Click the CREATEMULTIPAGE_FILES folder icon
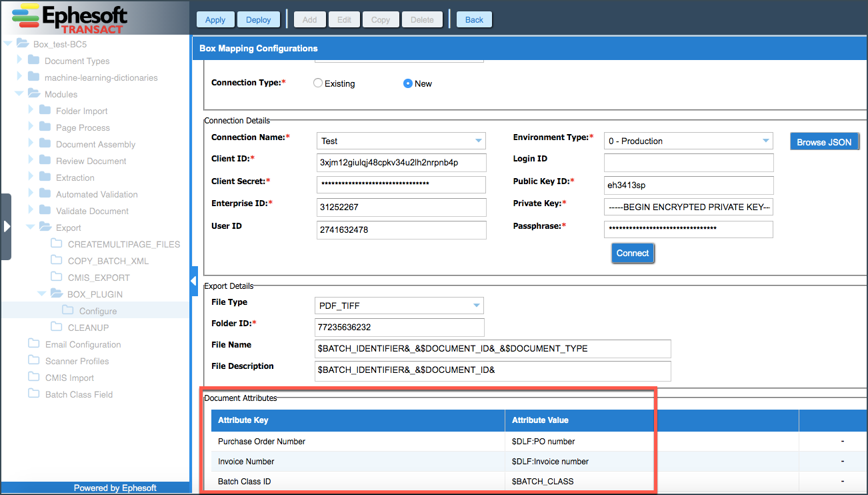The height and width of the screenshot is (495, 868). click(x=57, y=244)
